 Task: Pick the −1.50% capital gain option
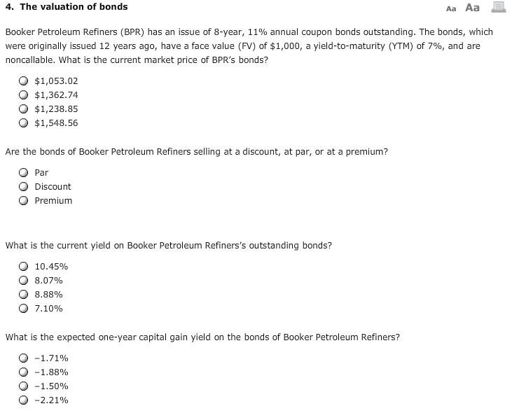23,386
